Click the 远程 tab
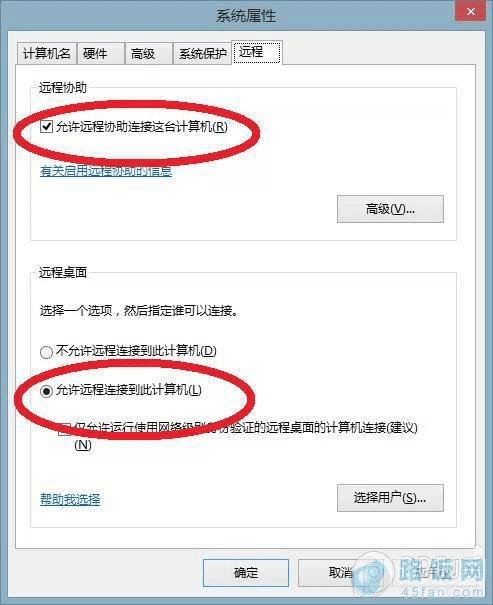 (x=257, y=52)
